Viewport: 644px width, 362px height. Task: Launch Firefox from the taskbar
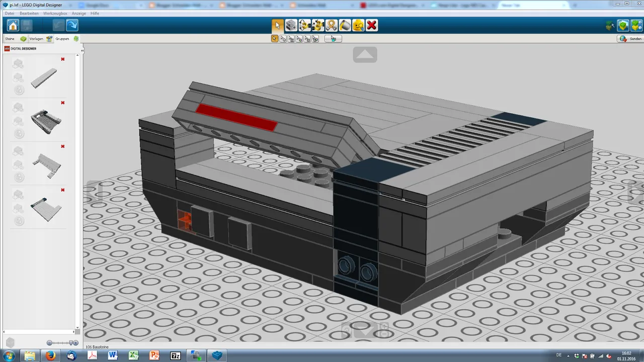[50, 355]
